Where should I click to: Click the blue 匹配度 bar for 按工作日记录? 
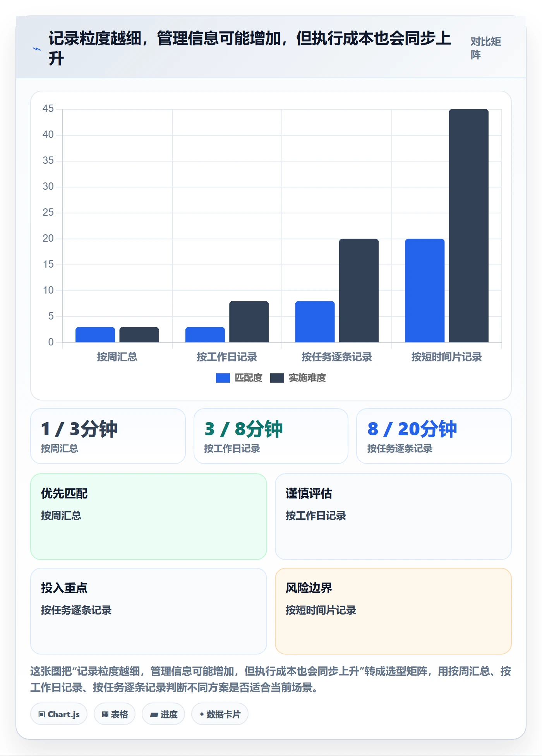(205, 335)
